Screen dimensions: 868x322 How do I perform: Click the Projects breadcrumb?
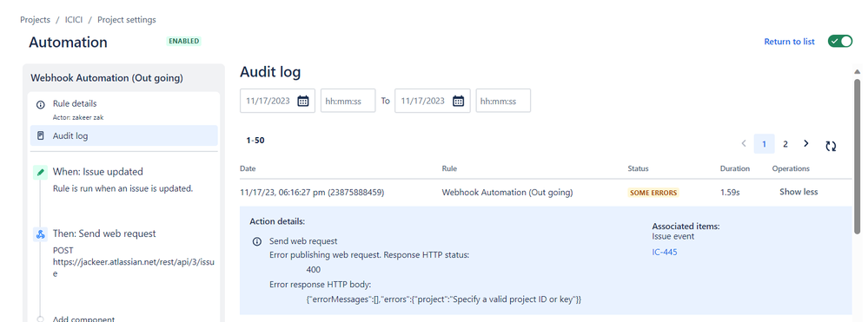coord(35,20)
